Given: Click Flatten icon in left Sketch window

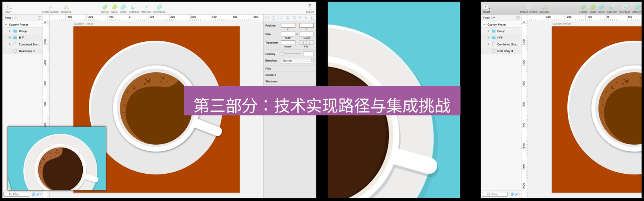Looking at the screenshot, I should coord(105,7).
